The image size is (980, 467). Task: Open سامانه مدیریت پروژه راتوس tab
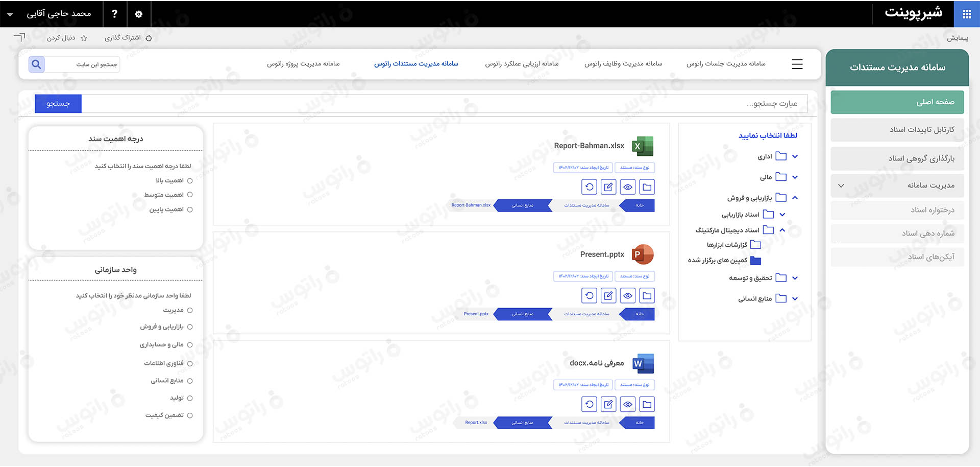303,64
